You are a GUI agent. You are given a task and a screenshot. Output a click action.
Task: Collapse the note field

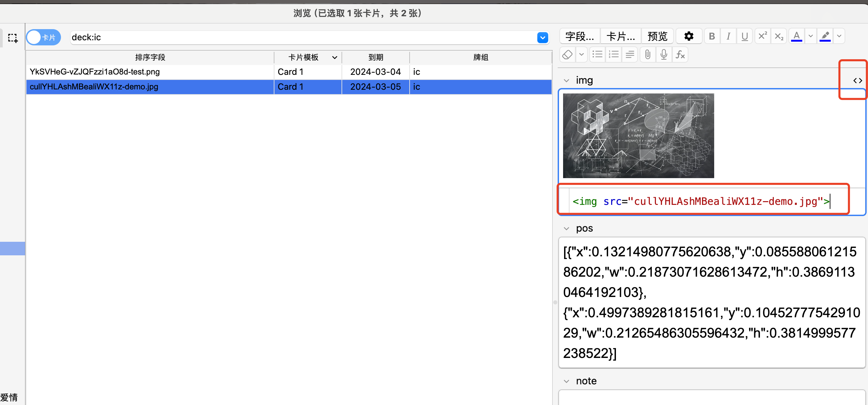[566, 381]
